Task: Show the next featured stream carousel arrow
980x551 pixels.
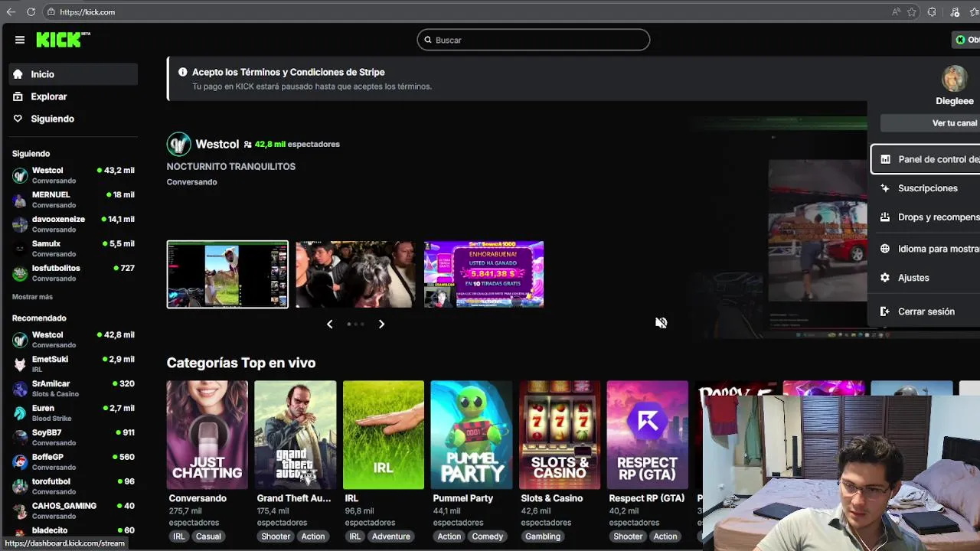Action: 381,324
